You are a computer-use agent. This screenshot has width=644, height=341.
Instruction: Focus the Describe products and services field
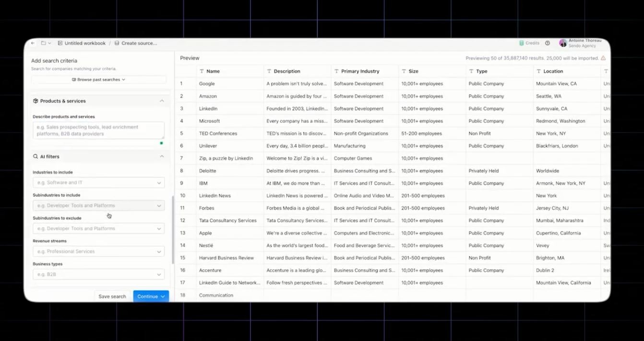click(x=98, y=131)
